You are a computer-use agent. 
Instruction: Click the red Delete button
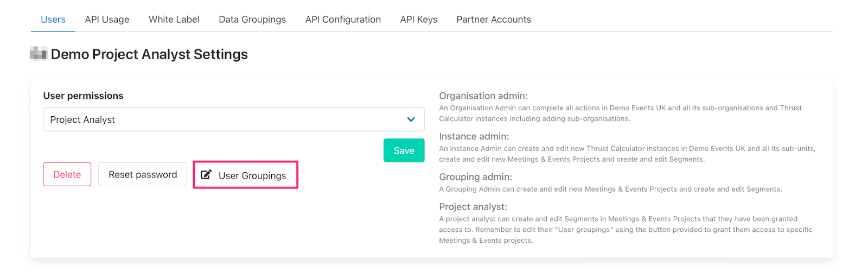(67, 174)
